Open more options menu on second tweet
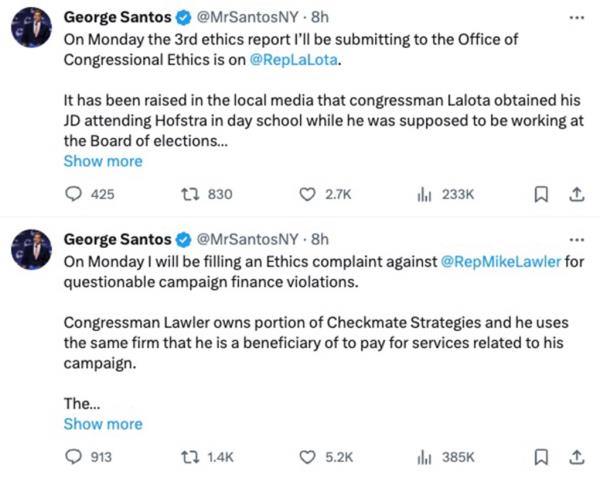Viewport: 600px width, 479px height. 575,240
